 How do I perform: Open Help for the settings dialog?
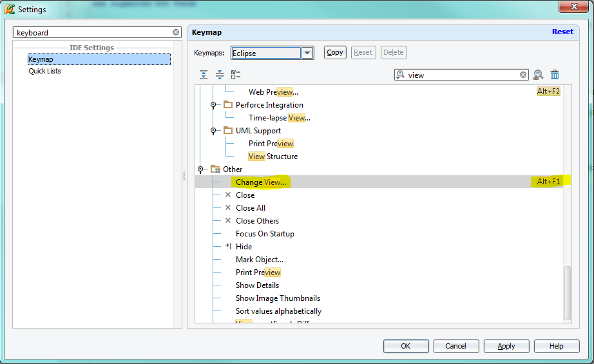[557, 346]
